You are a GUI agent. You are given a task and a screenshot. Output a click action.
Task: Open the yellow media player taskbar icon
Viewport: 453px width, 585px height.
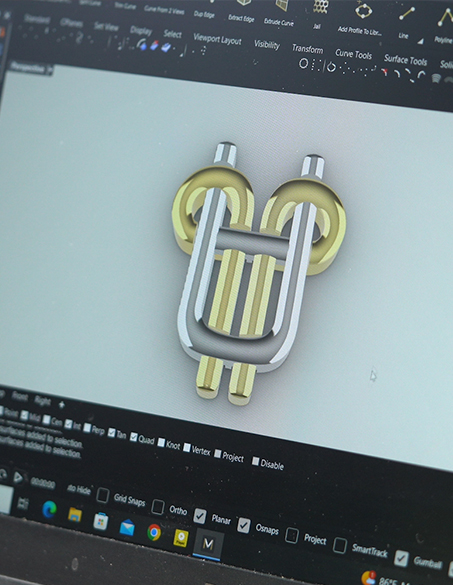point(181,538)
